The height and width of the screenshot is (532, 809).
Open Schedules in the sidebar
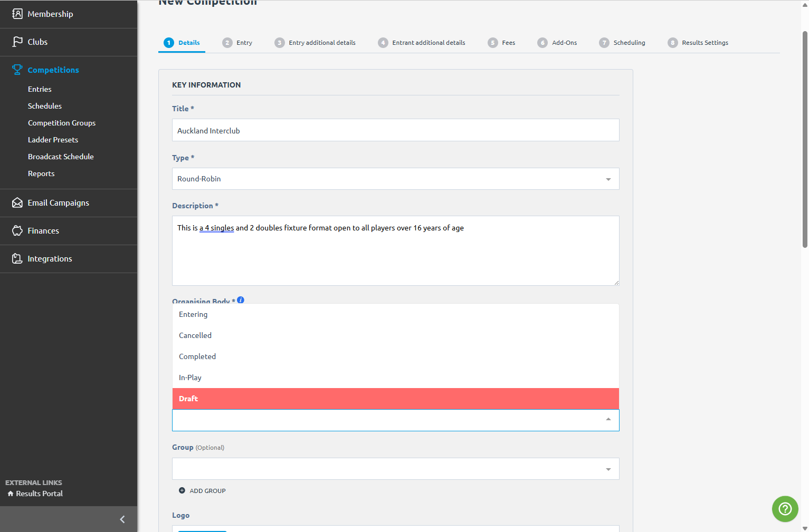(45, 106)
